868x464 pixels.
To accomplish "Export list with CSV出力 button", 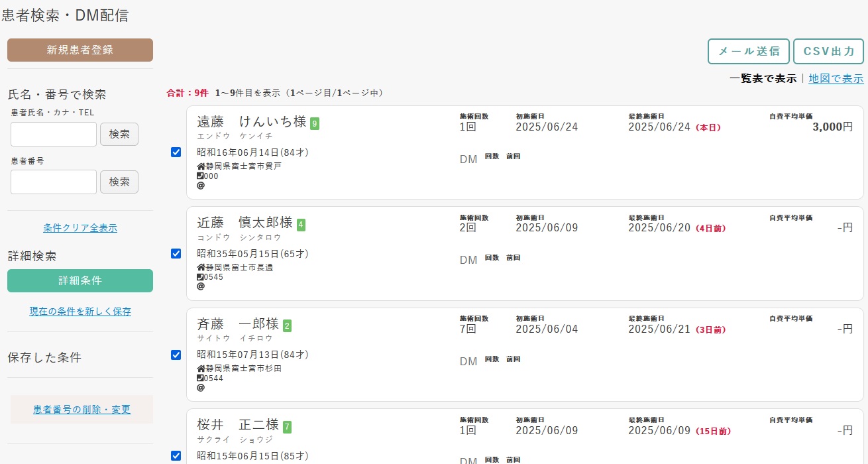I will point(828,51).
